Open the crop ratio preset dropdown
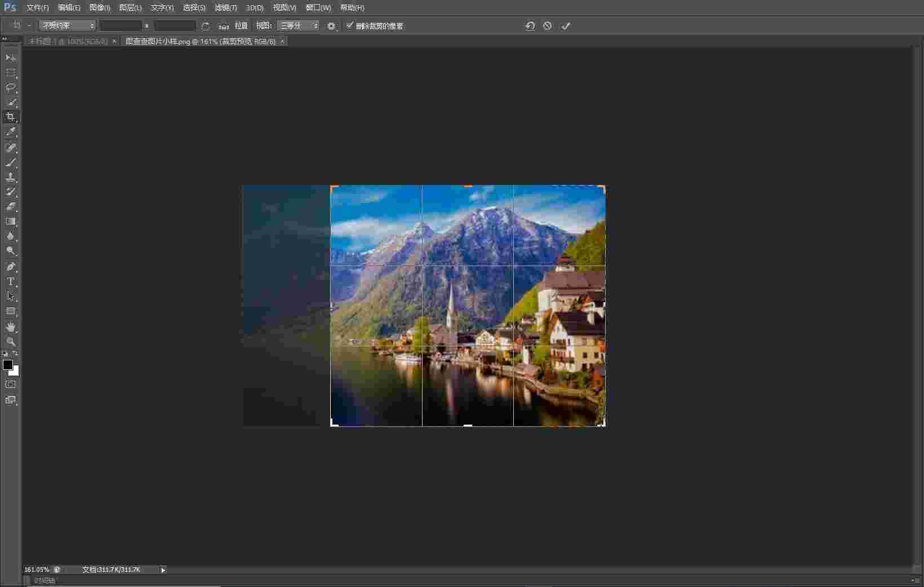The image size is (924, 587). click(66, 25)
